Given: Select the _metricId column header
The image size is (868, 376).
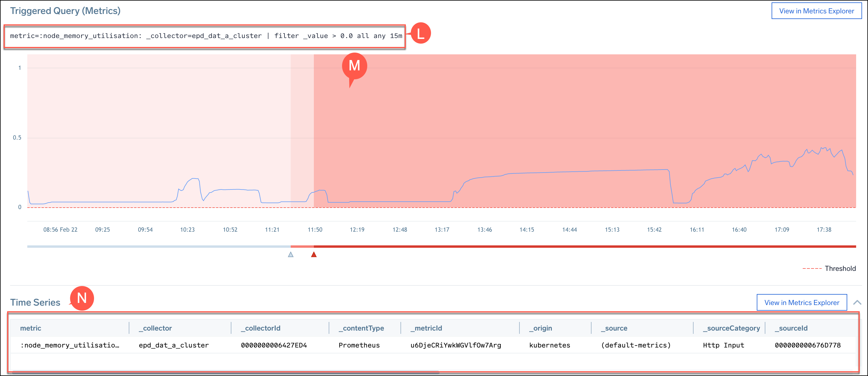Looking at the screenshot, I should [426, 328].
